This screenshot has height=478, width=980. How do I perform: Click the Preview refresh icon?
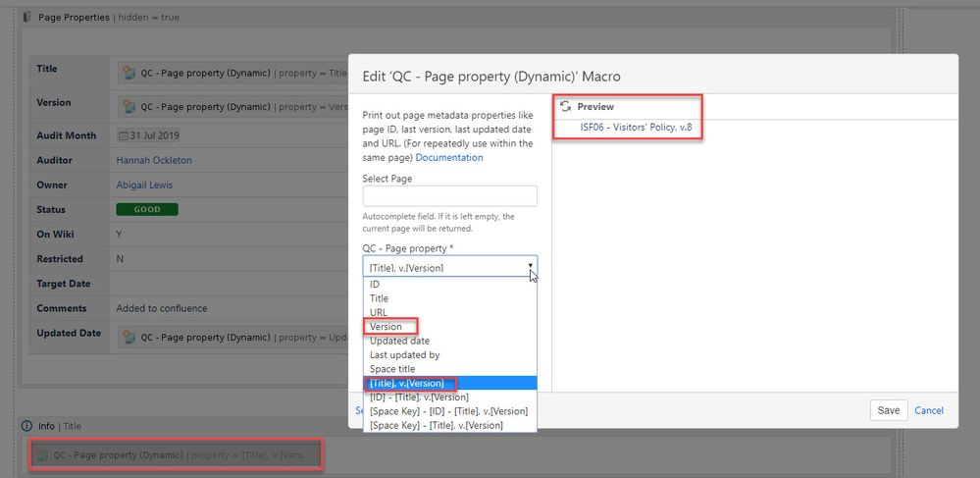point(566,106)
